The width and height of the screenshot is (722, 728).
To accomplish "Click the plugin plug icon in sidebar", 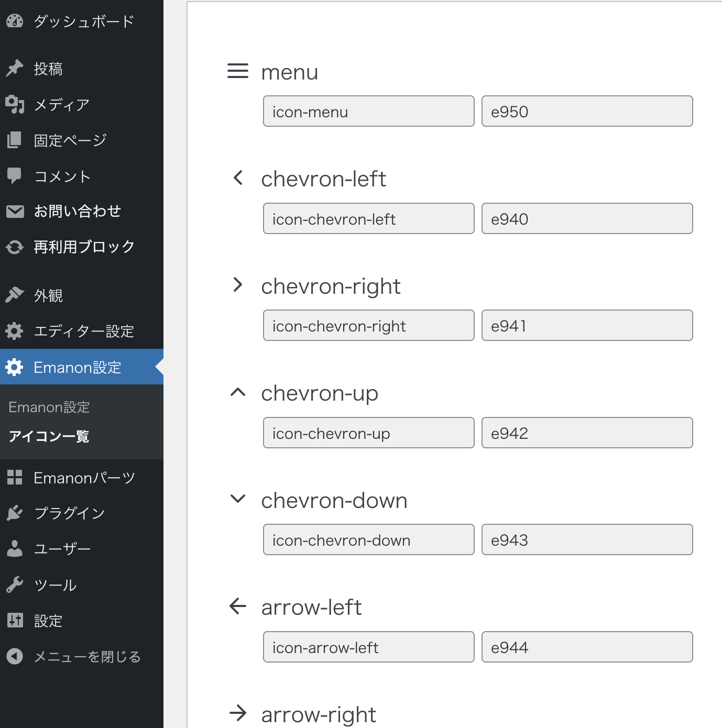I will click(15, 513).
